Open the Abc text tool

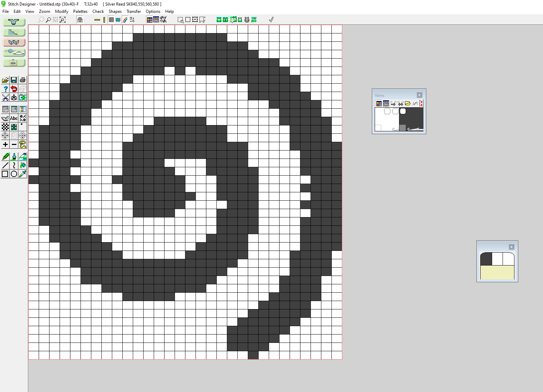point(14,118)
